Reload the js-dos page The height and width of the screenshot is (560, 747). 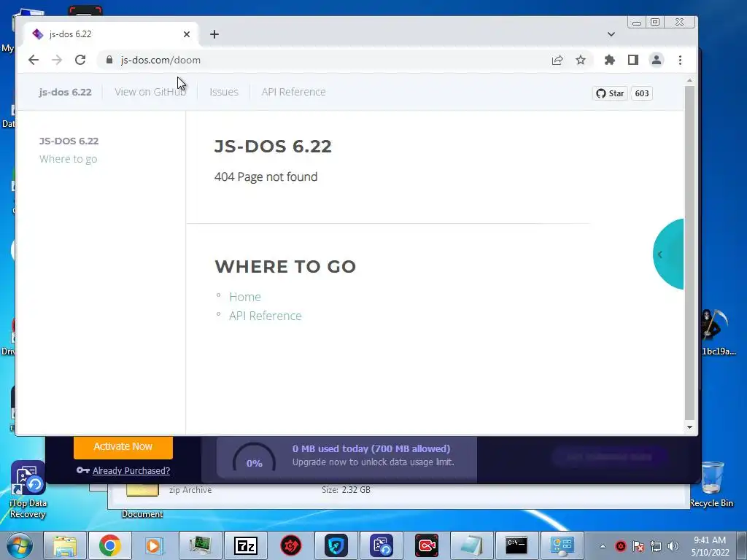pyautogui.click(x=80, y=60)
